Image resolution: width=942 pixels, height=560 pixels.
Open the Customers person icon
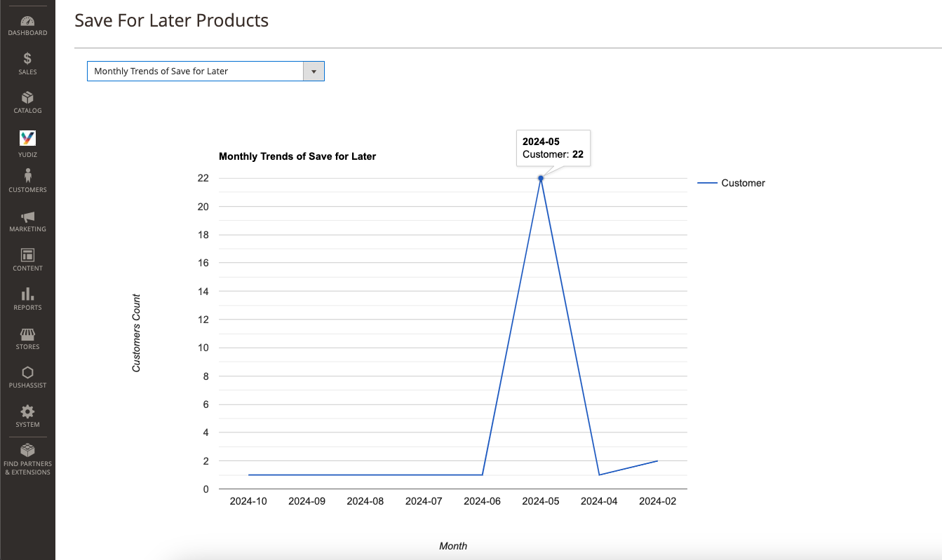pyautogui.click(x=27, y=176)
